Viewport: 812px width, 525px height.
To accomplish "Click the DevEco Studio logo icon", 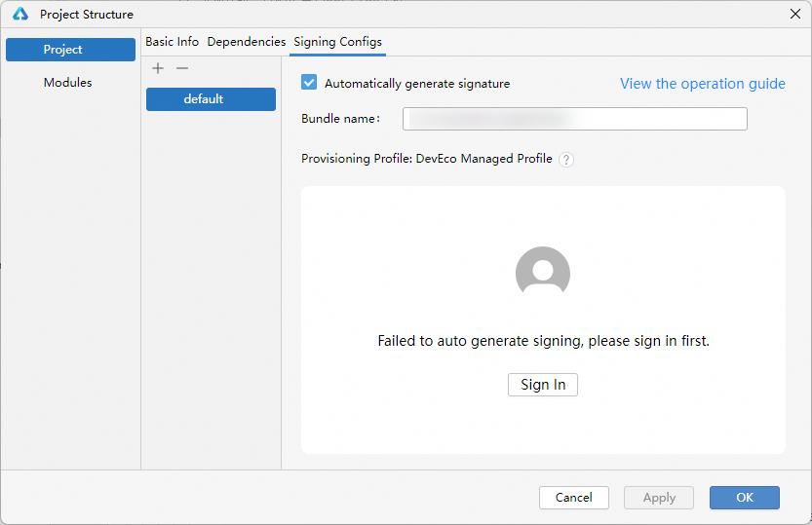I will pos(19,15).
